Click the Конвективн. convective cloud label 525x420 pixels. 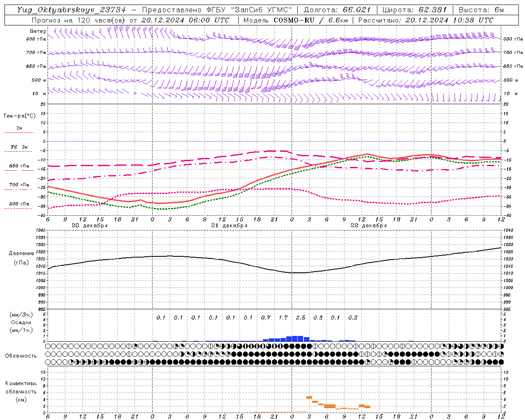click(x=21, y=383)
